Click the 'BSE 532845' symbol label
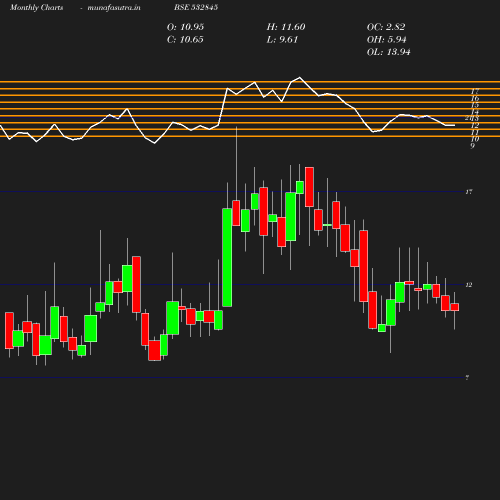The height and width of the screenshot is (500, 500). click(x=196, y=8)
